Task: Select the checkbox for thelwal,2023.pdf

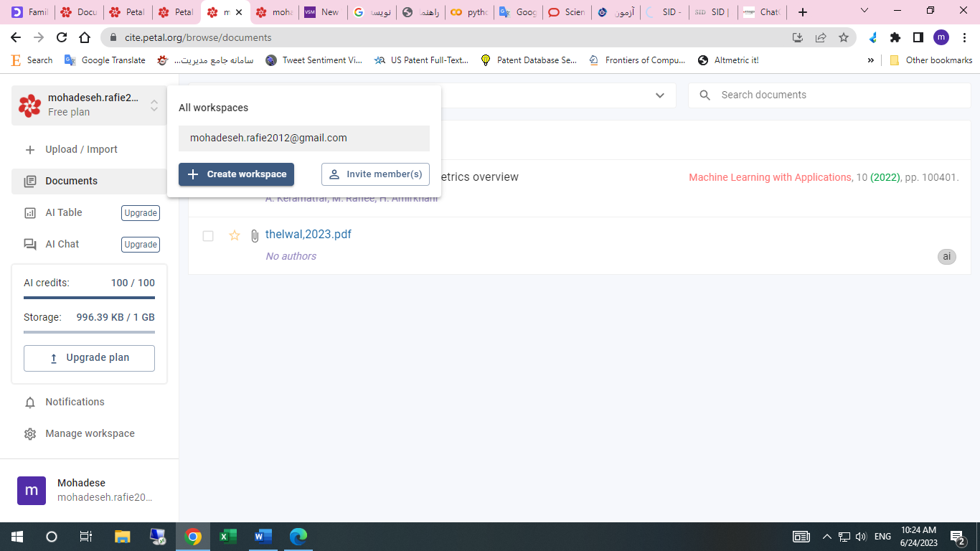Action: [208, 236]
